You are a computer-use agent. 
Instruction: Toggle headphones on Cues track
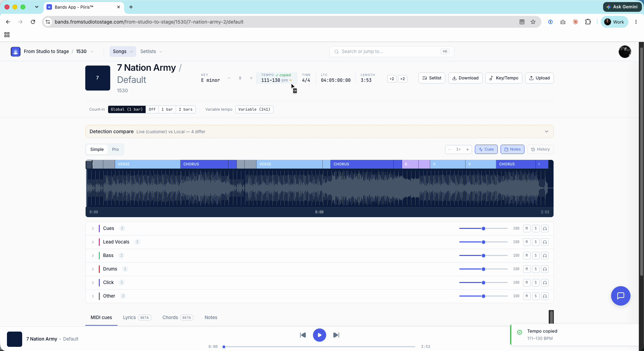pos(545,229)
